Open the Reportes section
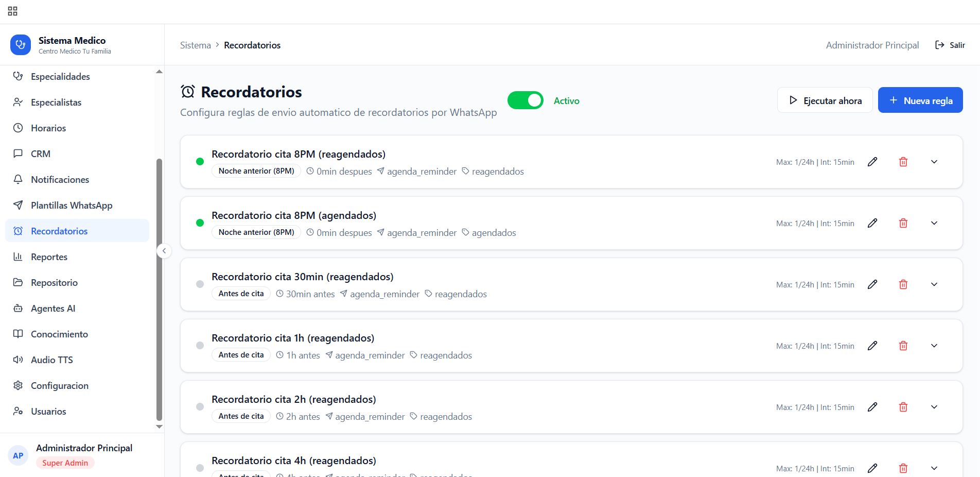This screenshot has width=980, height=477. coord(49,257)
